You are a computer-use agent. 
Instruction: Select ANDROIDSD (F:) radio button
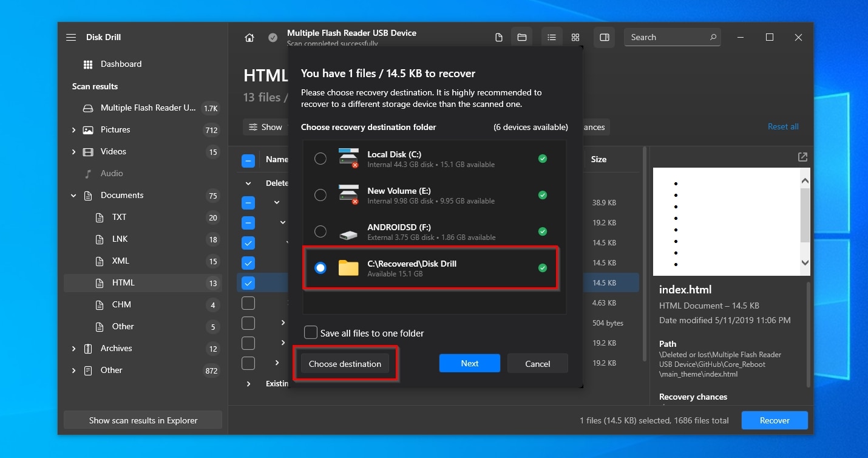point(320,231)
